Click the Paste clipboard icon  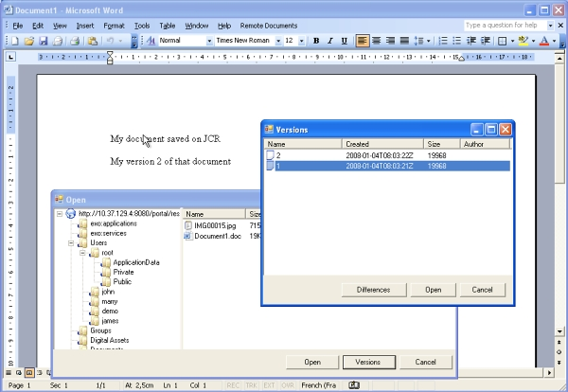click(x=93, y=41)
